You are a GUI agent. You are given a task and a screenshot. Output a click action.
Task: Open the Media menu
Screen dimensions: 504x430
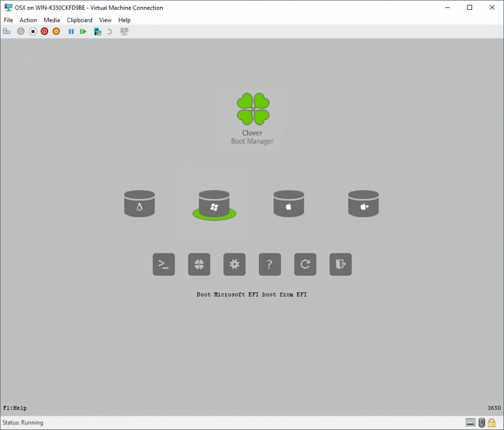click(x=52, y=20)
